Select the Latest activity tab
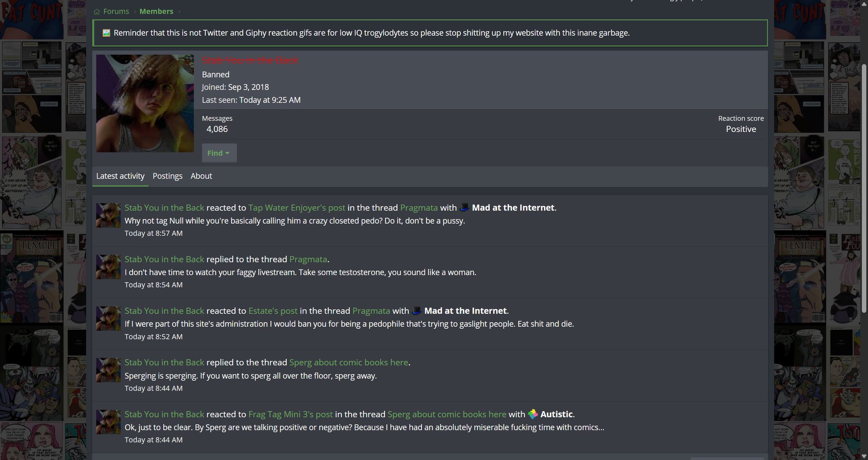This screenshot has height=460, width=868. point(120,176)
